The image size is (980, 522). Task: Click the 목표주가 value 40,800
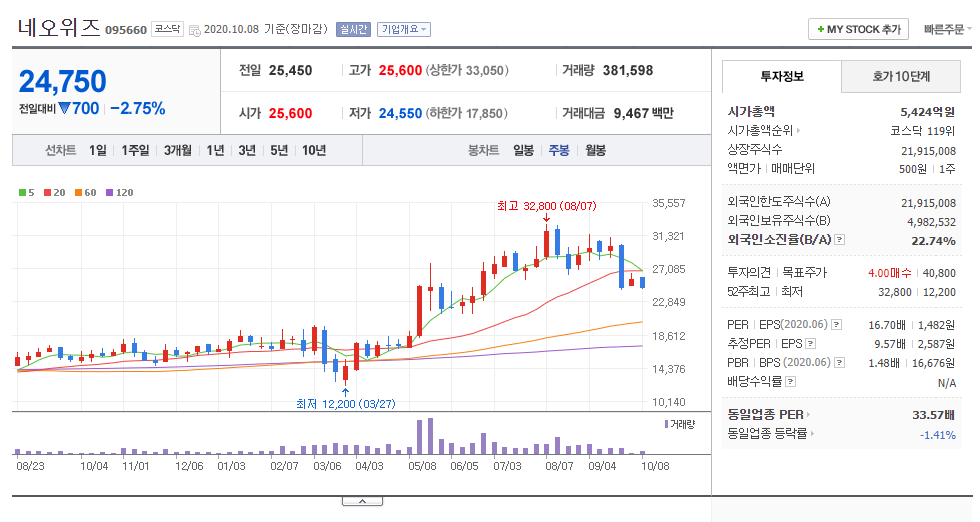(x=939, y=273)
